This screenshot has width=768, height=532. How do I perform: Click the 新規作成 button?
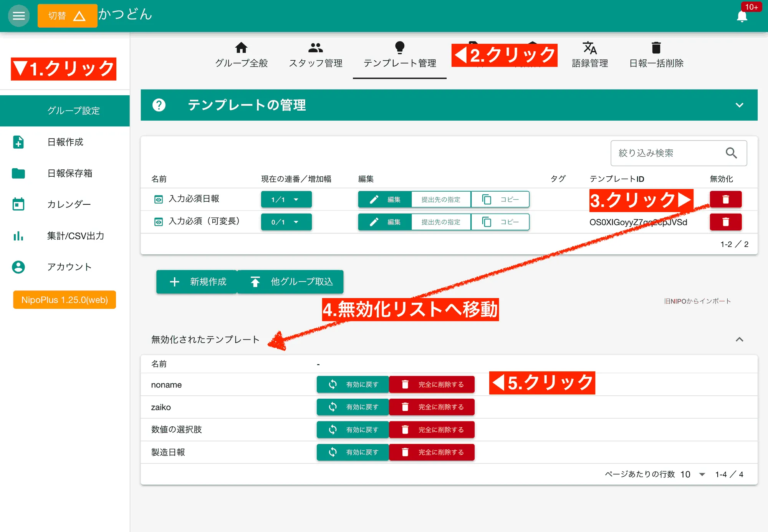197,282
